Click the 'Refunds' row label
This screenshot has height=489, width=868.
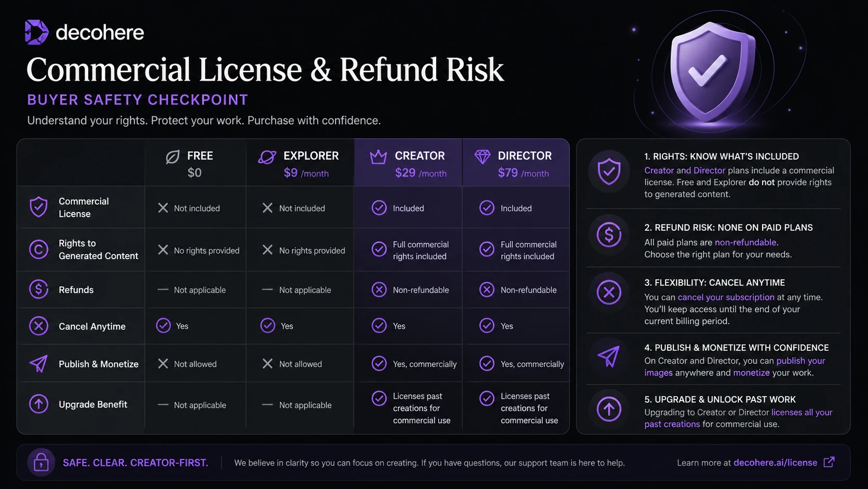76,289
